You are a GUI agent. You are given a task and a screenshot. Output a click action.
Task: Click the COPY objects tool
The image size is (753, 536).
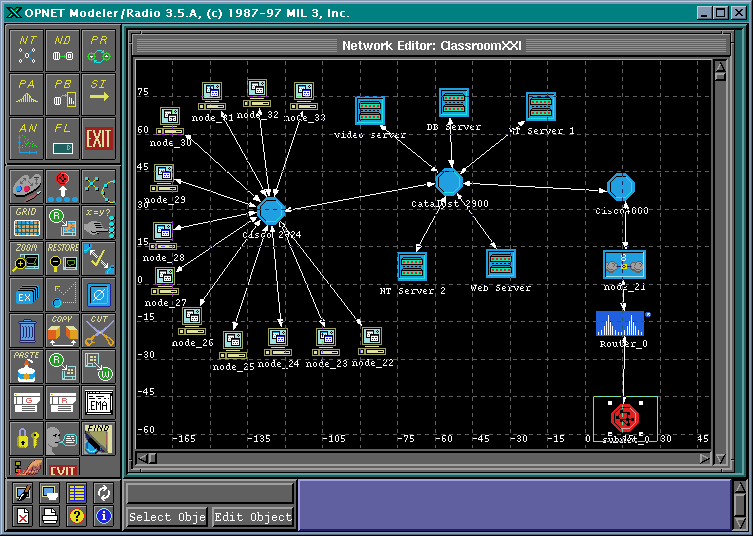[63, 330]
